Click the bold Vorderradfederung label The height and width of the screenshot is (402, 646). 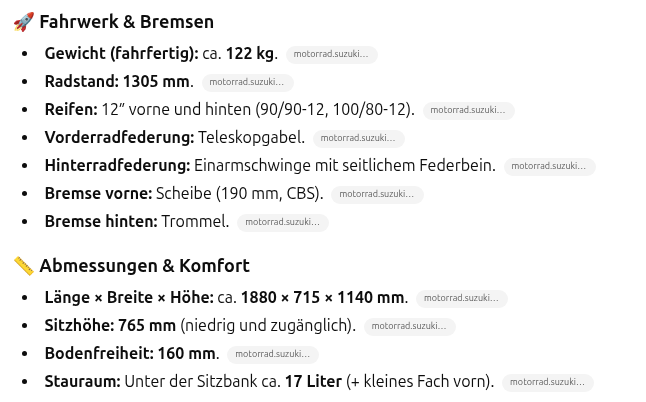(x=119, y=137)
